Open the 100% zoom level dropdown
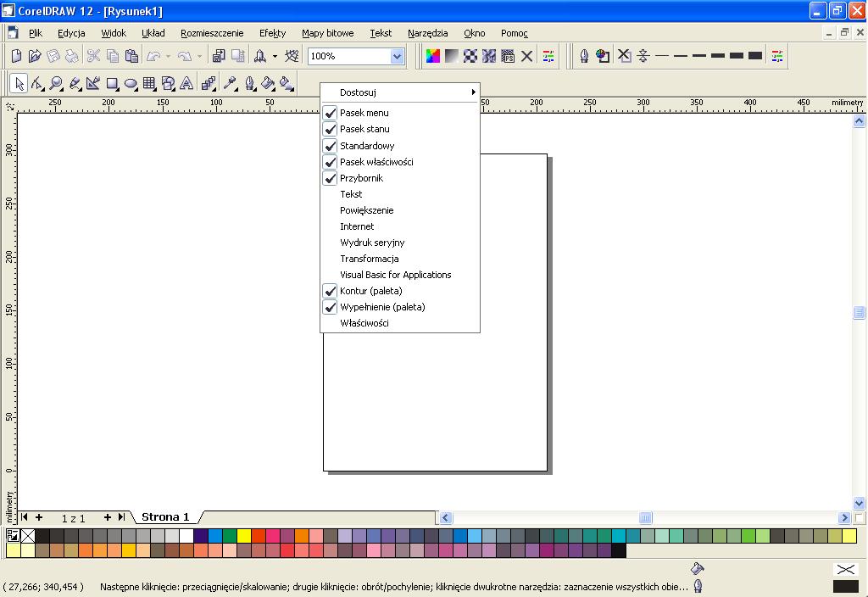This screenshot has height=597, width=868. coord(397,56)
